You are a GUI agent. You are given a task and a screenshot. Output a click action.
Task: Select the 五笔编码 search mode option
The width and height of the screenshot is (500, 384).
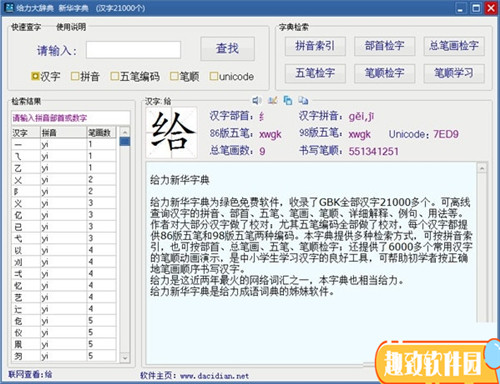click(135, 76)
